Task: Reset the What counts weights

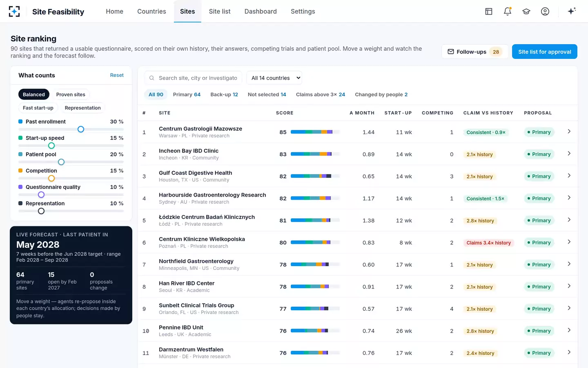Action: click(x=117, y=75)
